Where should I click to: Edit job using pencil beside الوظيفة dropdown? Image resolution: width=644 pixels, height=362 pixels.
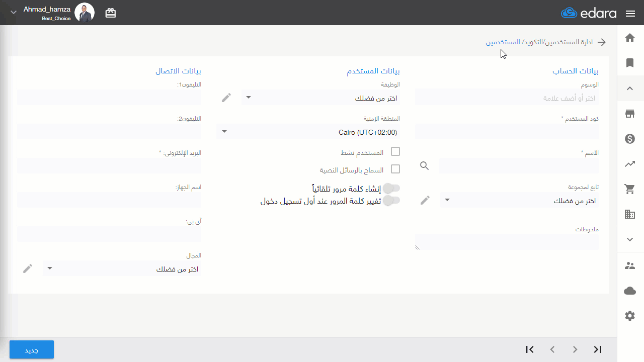(x=226, y=98)
